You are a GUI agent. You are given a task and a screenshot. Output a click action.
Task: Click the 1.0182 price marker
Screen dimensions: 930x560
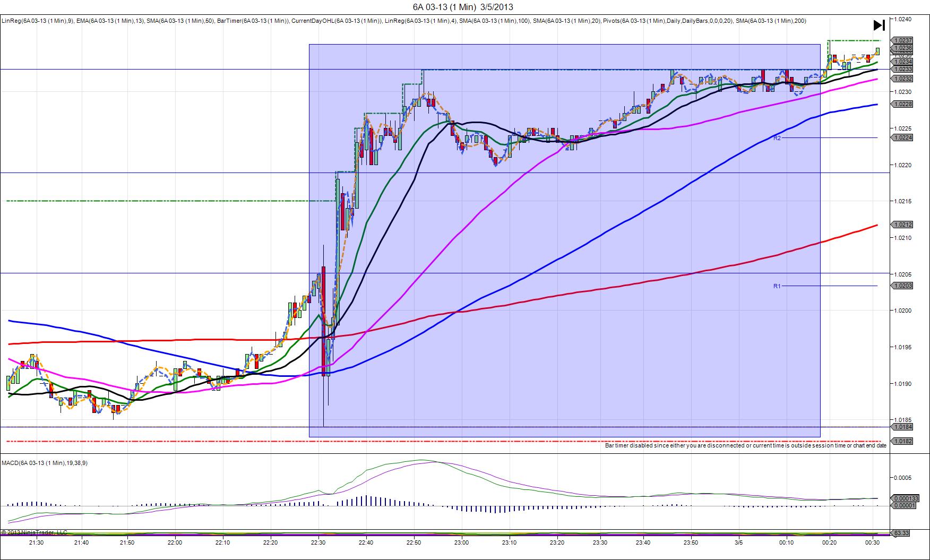[x=903, y=441]
